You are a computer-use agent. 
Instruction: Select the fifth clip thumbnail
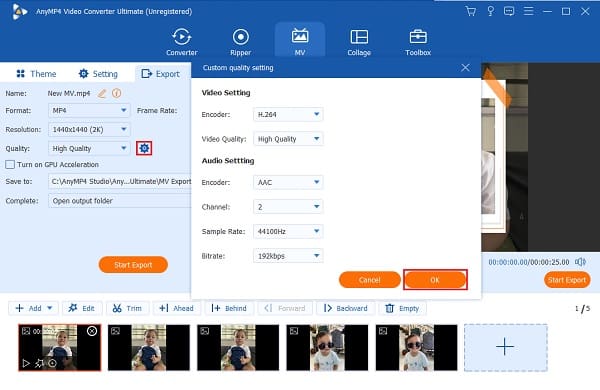point(416,348)
